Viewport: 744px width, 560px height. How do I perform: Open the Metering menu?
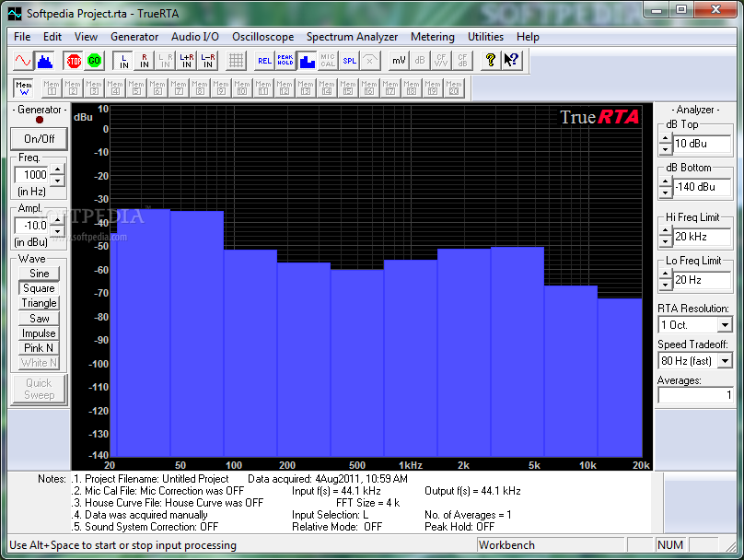[432, 37]
